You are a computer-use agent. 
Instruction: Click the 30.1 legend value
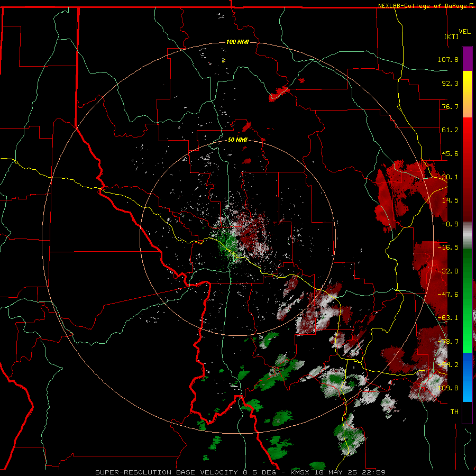click(450, 177)
